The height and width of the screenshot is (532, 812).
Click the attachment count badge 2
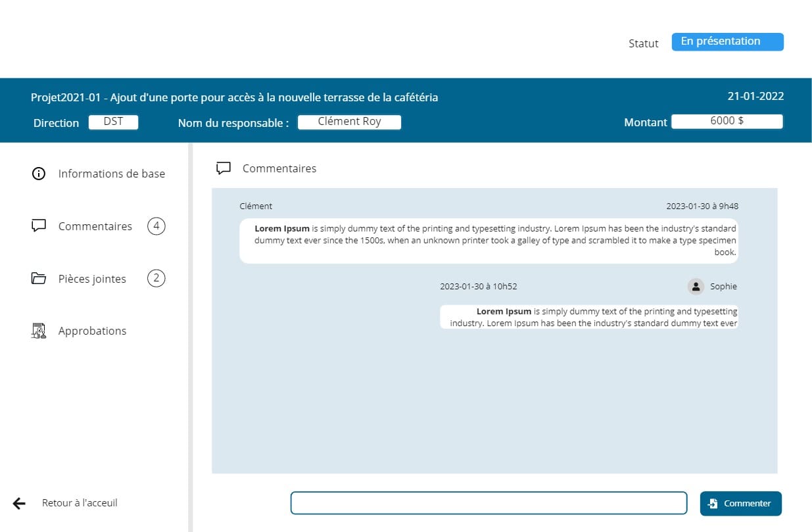[x=156, y=278]
